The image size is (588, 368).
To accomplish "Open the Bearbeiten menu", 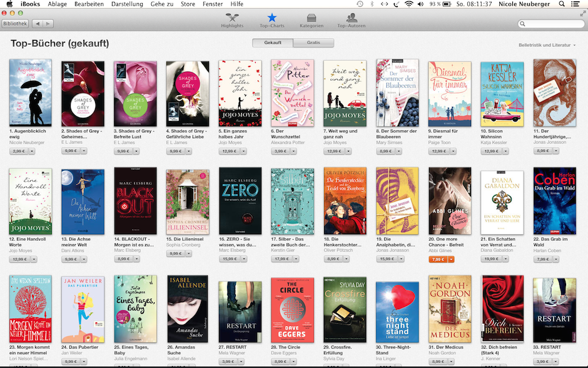I will 89,4.
